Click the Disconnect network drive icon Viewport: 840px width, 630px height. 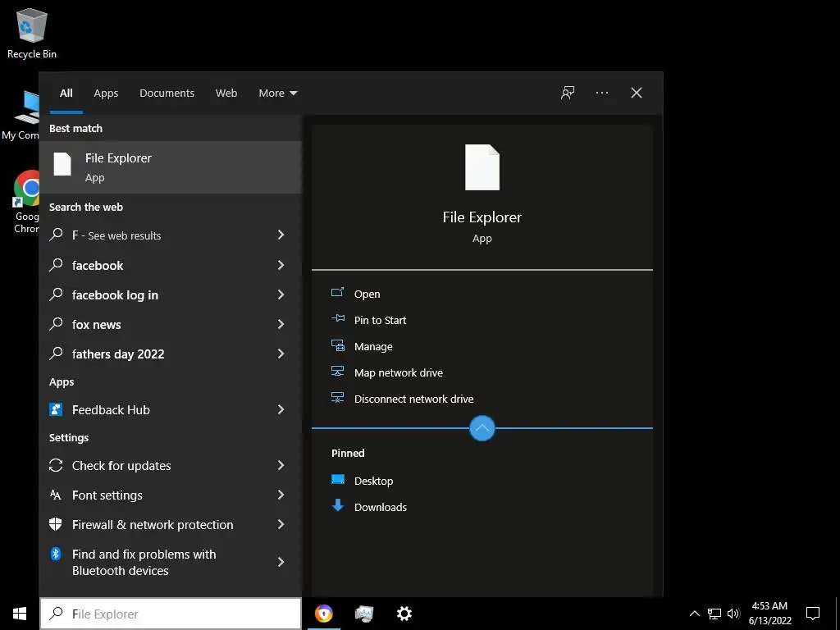tap(337, 398)
